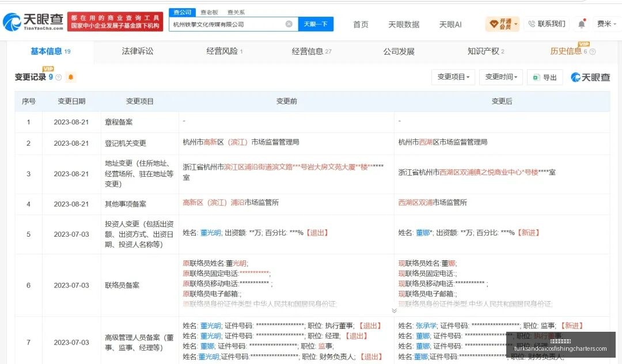Screen dimensions: 622x364
Task: Clear the search box with the X icon
Action: [x=289, y=24]
